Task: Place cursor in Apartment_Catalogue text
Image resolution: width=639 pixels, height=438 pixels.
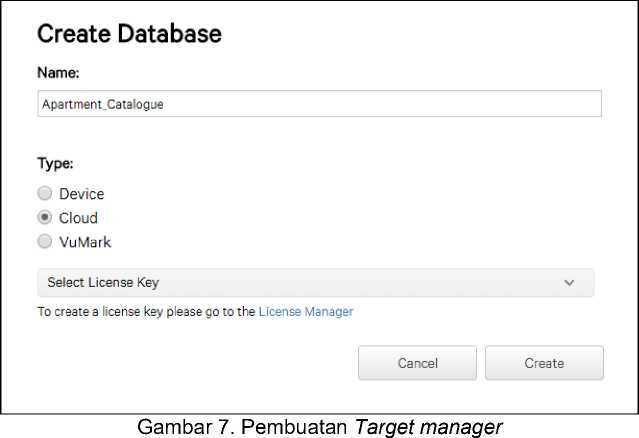Action: (102, 104)
